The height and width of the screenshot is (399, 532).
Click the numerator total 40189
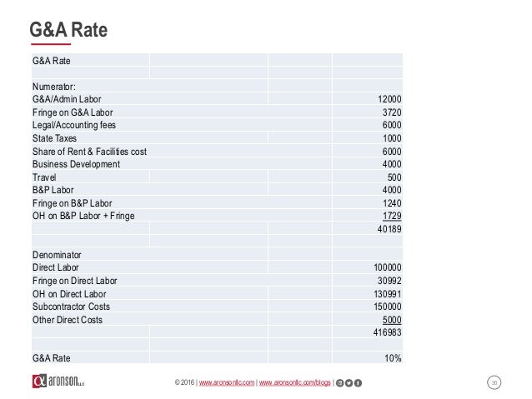click(x=389, y=229)
